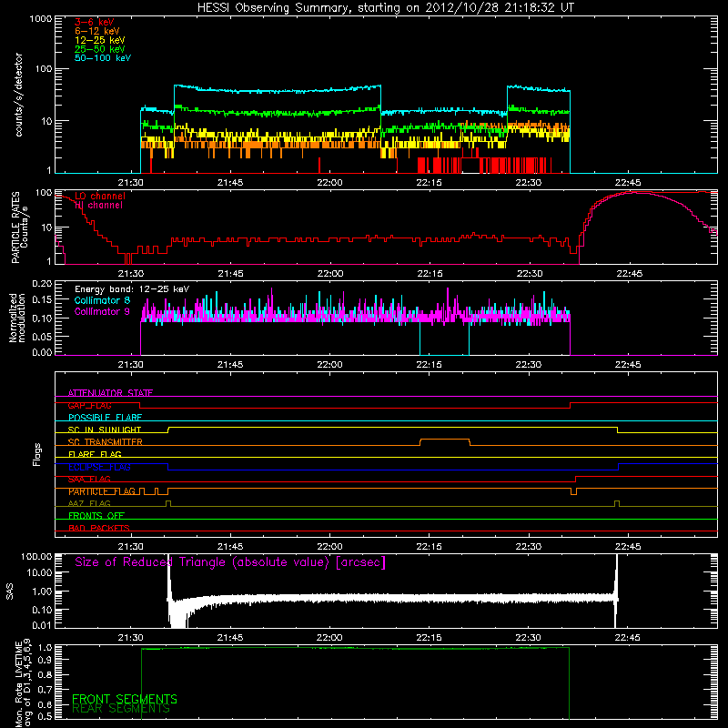Click the PARTICLE_FLAG dip near 22:37
The width and height of the screenshot is (728, 728).
573,491
